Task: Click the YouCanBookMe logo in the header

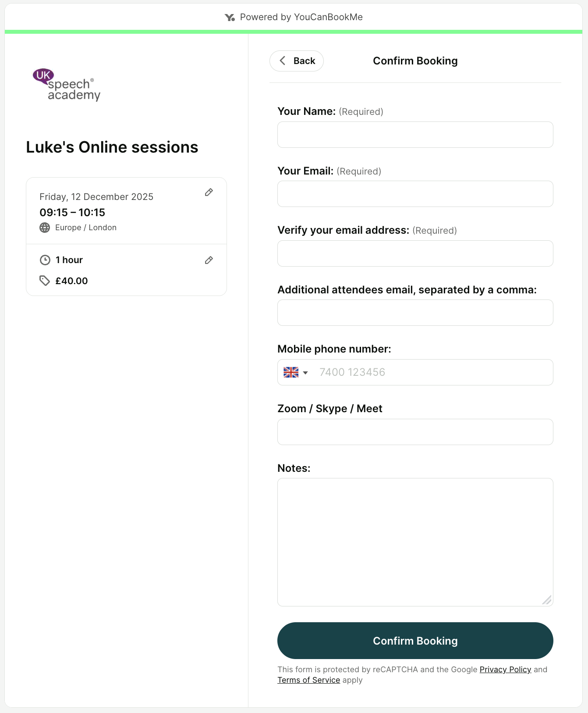Action: click(229, 17)
